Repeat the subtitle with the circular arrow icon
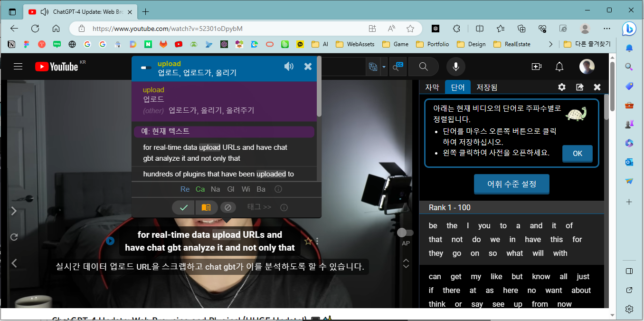Image resolution: width=644 pixels, height=321 pixels. [x=14, y=237]
